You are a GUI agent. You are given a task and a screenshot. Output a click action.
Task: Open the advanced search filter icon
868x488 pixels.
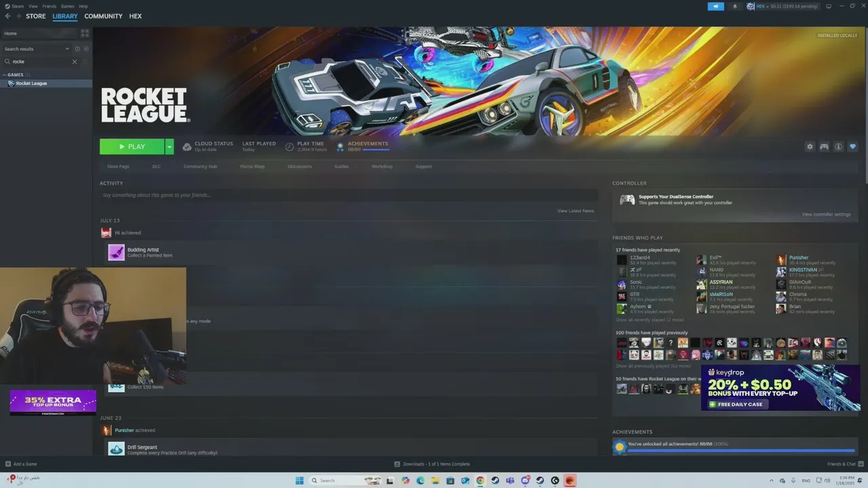click(85, 62)
